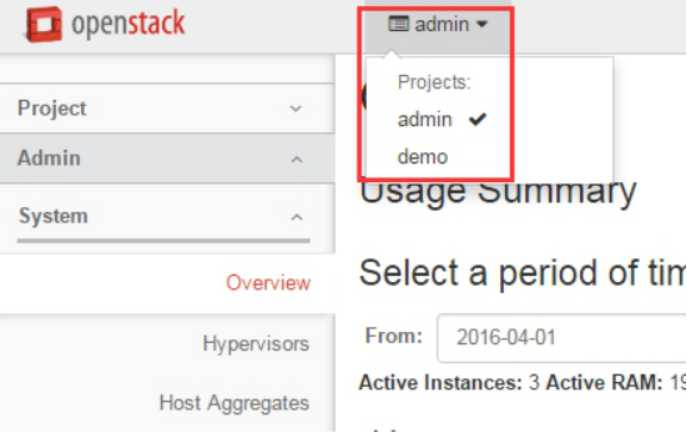This screenshot has height=433, width=687.
Task: Switch to the demo project
Action: (x=422, y=157)
